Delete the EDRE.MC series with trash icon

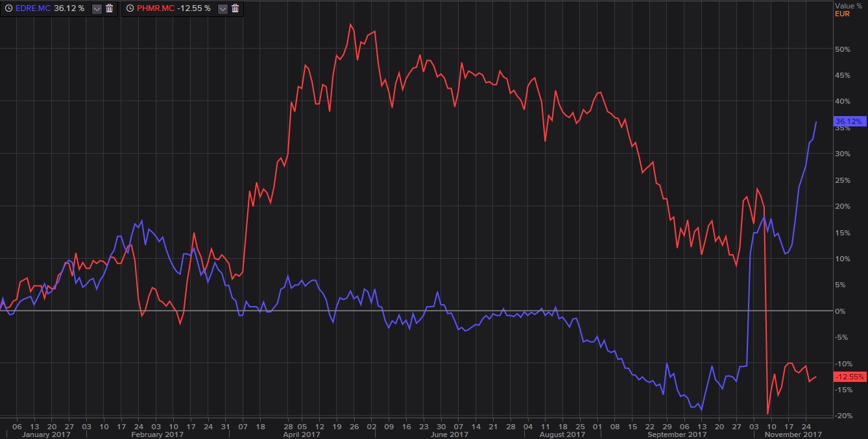click(x=110, y=8)
